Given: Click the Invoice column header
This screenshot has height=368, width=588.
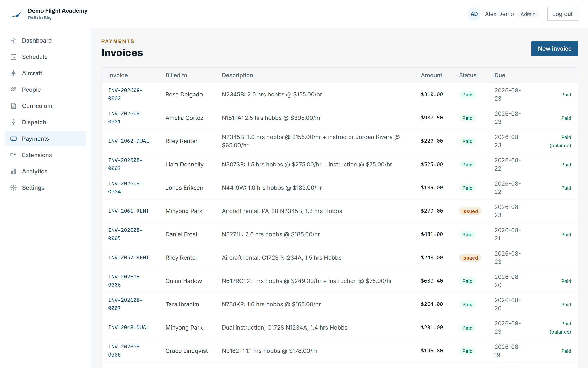Looking at the screenshot, I should pyautogui.click(x=118, y=75).
